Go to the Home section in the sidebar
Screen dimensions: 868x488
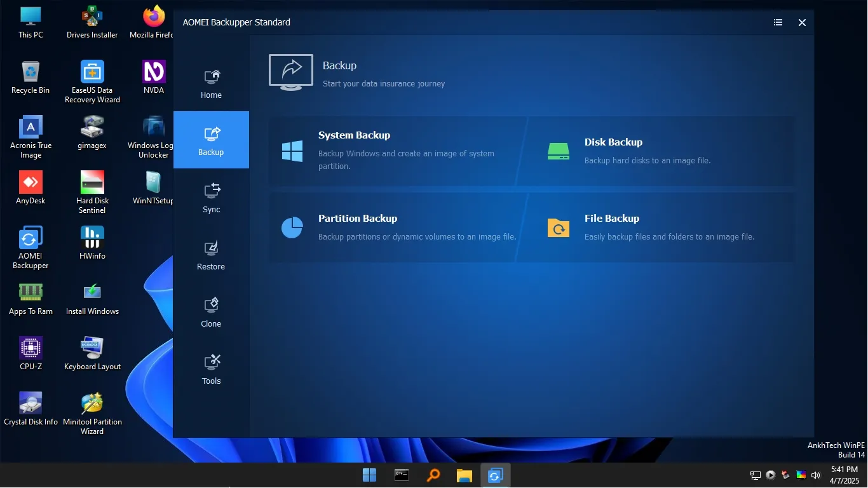tap(211, 83)
